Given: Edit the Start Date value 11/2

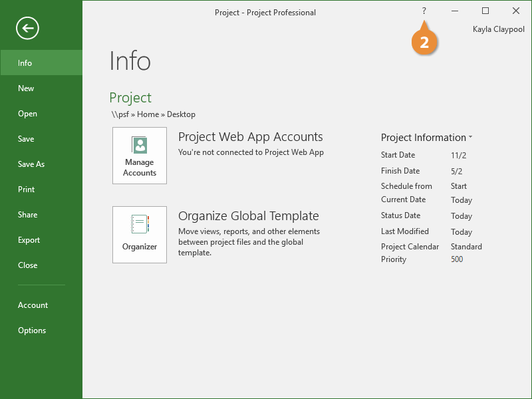Looking at the screenshot, I should click(x=460, y=155).
